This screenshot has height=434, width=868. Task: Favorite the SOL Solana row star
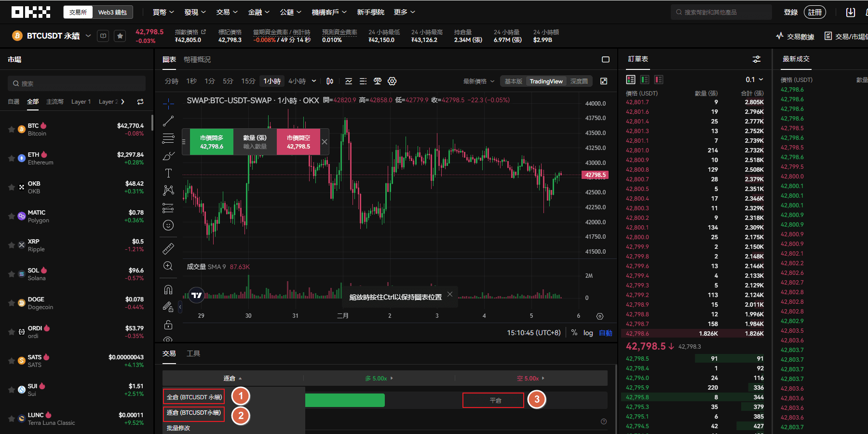12,274
